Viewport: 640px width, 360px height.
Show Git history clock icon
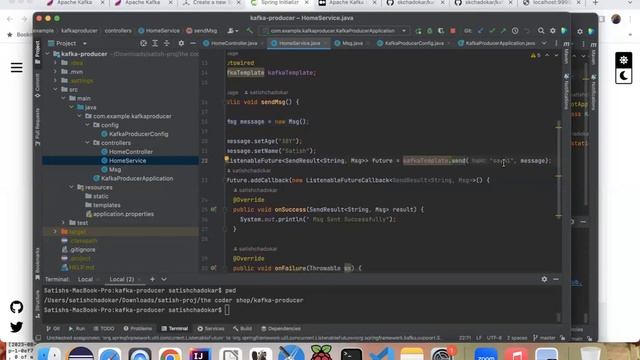coord(515,31)
